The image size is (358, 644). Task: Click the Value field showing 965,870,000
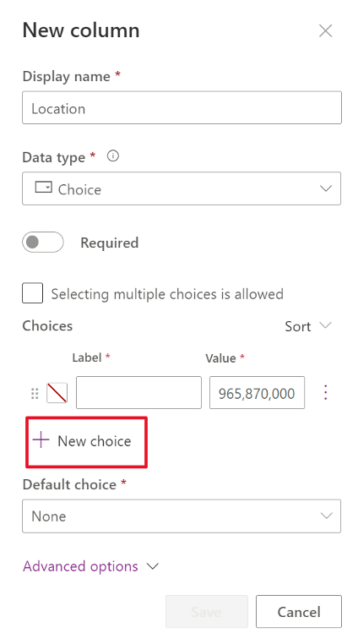tap(257, 393)
